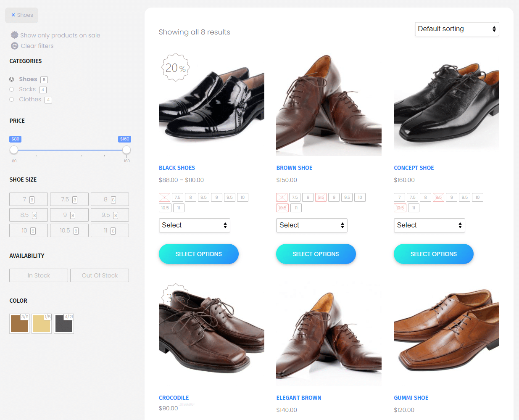Select size 8 on the Brown Shoe listing
This screenshot has height=420, width=519.
click(x=308, y=197)
